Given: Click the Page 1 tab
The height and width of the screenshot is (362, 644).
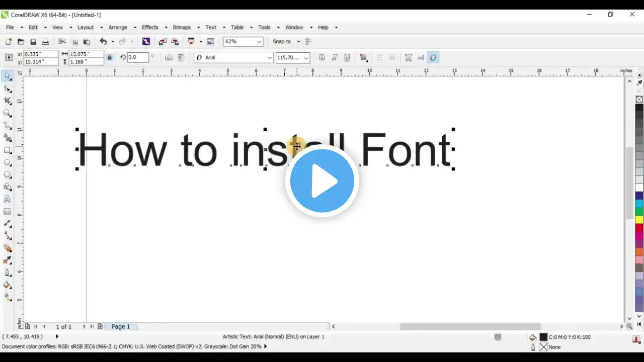Looking at the screenshot, I should tap(121, 326).
